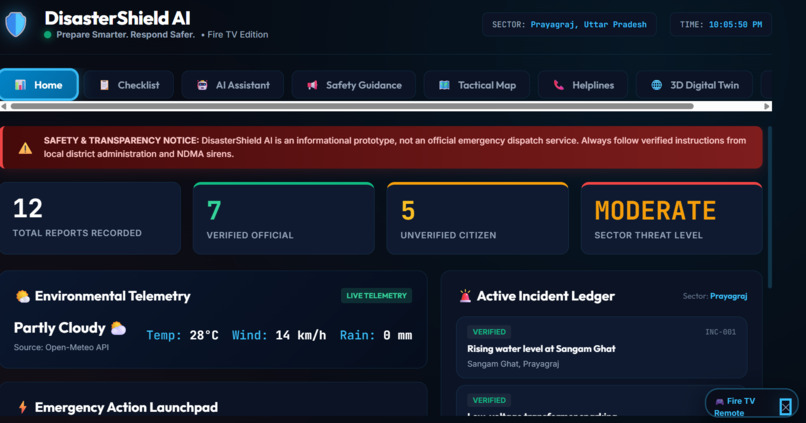Select the Verified Official count card
This screenshot has width=806, height=423.
[x=284, y=218]
